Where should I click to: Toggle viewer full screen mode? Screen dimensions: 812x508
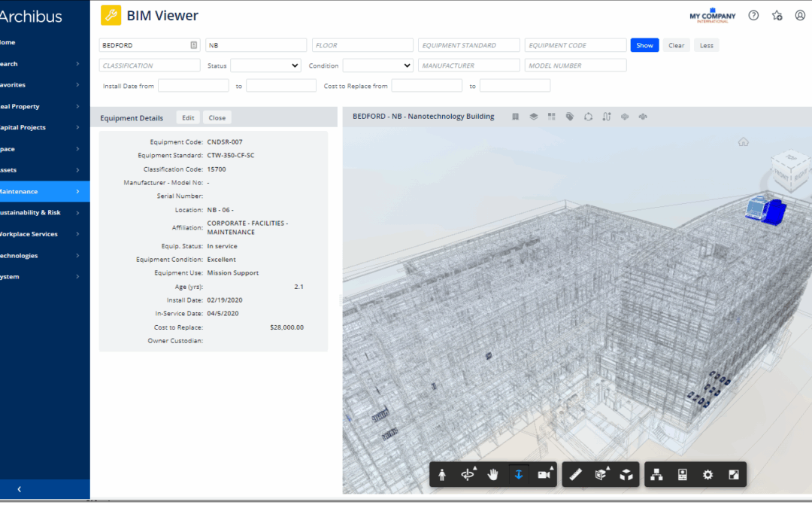734,474
